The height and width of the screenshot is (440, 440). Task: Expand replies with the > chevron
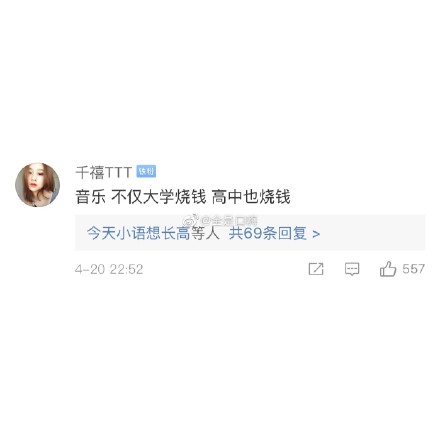tap(316, 234)
